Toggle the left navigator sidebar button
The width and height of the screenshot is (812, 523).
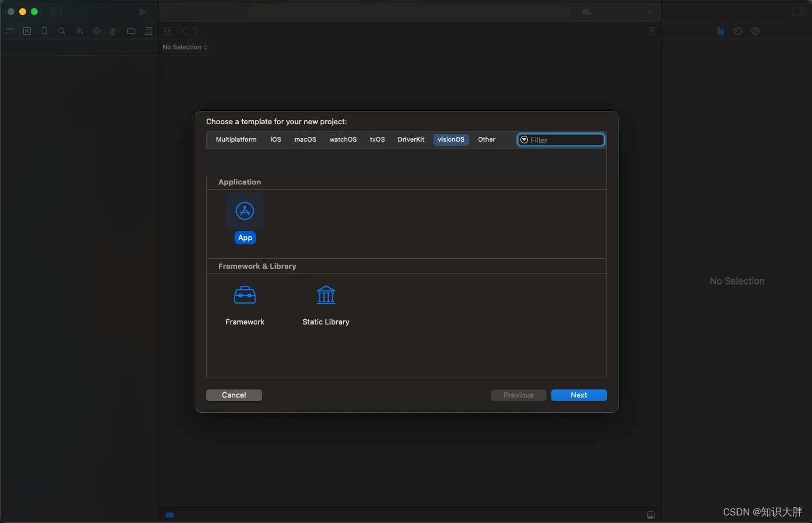(x=56, y=12)
